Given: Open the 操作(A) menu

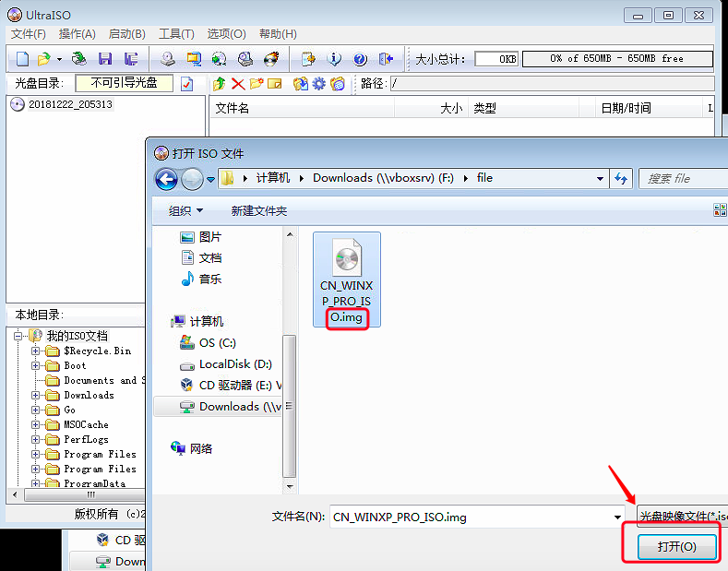Looking at the screenshot, I should [x=78, y=34].
